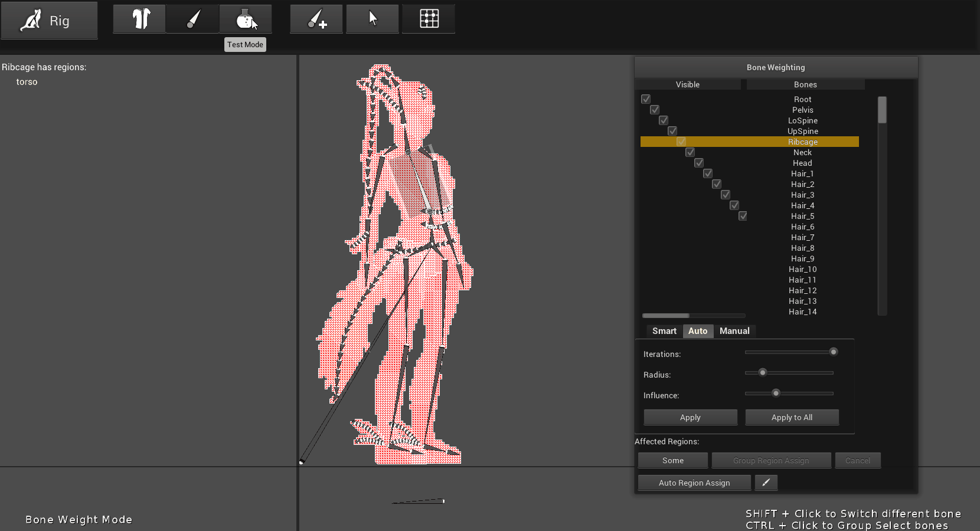The width and height of the screenshot is (980, 531).
Task: Select the Hair_9 bone in list
Action: click(x=803, y=258)
